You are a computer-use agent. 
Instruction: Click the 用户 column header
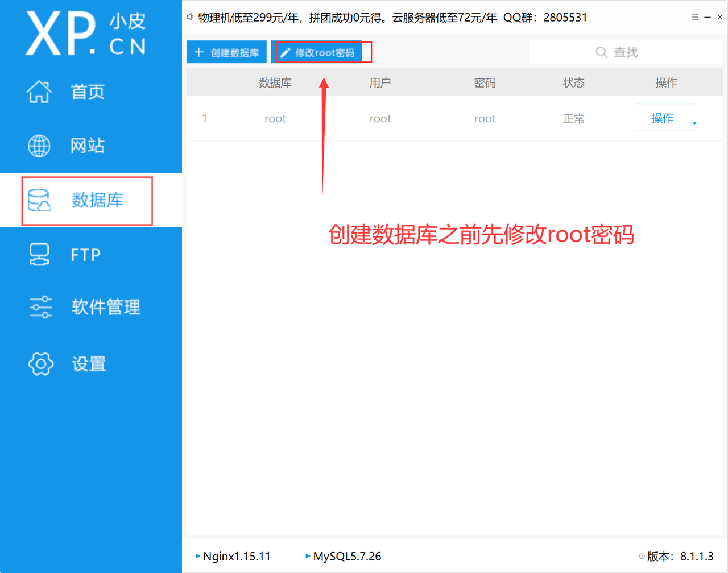coord(380,83)
